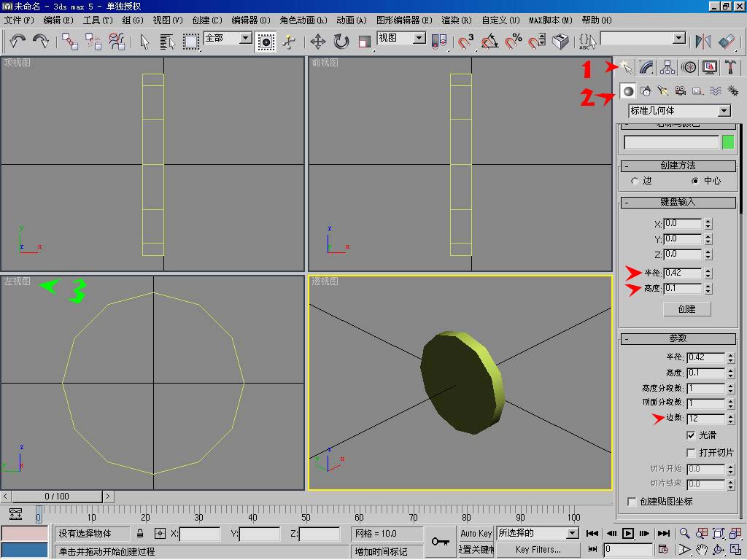Select the 边 creation method radio button

tap(635, 181)
